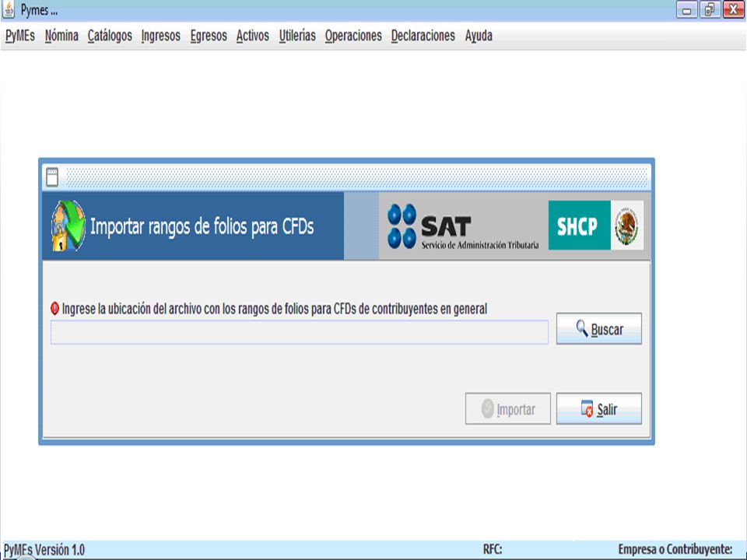Click the Java icon in title bar
This screenshot has height=560, width=747.
(x=8, y=9)
